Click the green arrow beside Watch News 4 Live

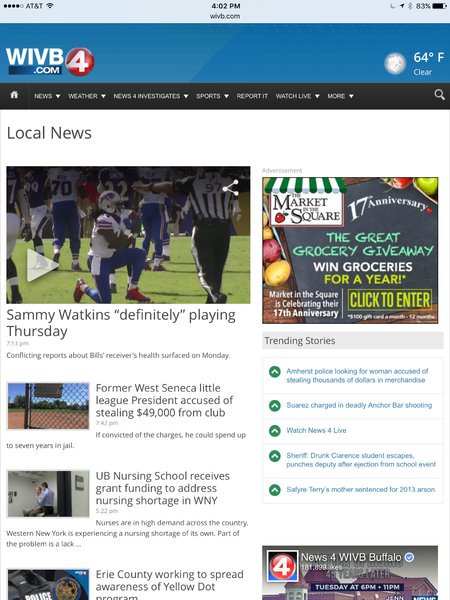coord(274,431)
